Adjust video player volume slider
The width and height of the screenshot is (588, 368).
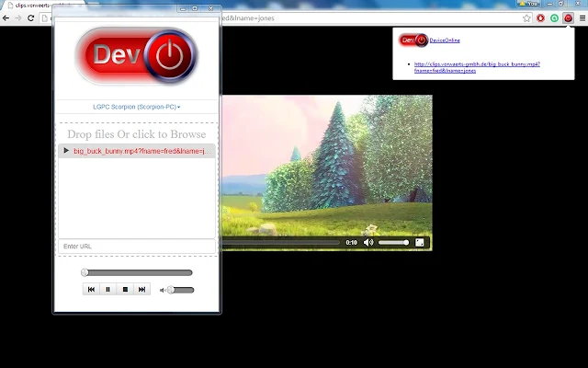click(394, 243)
